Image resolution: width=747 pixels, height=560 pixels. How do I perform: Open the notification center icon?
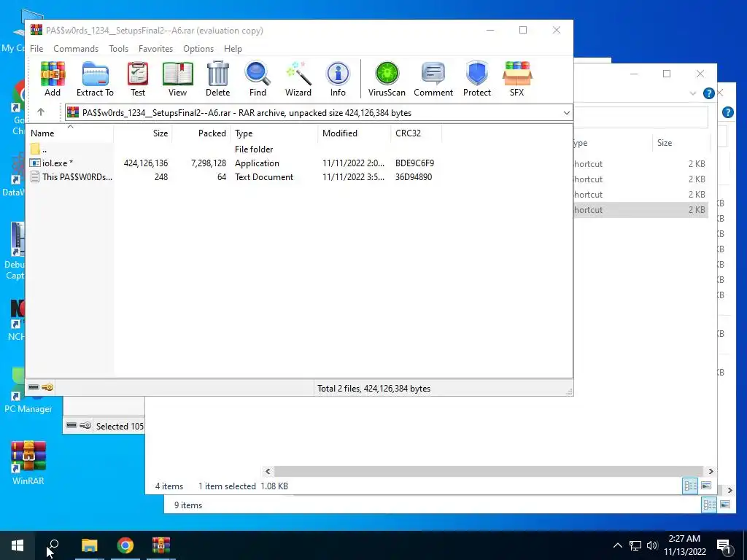pyautogui.click(x=724, y=545)
